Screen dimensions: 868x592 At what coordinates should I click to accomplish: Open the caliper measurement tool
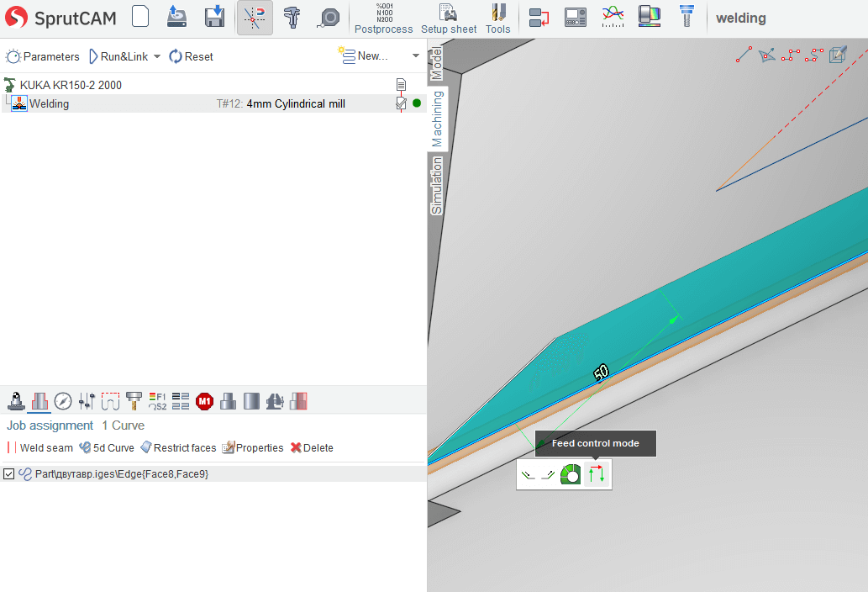point(292,18)
